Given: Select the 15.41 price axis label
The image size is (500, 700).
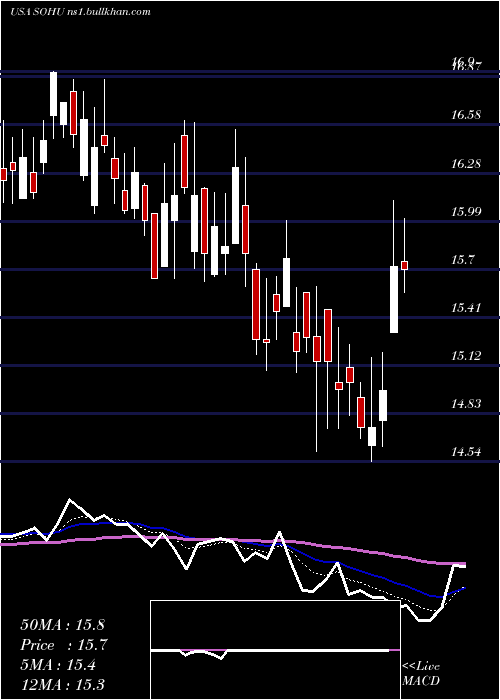Looking at the screenshot, I should pos(466,308).
